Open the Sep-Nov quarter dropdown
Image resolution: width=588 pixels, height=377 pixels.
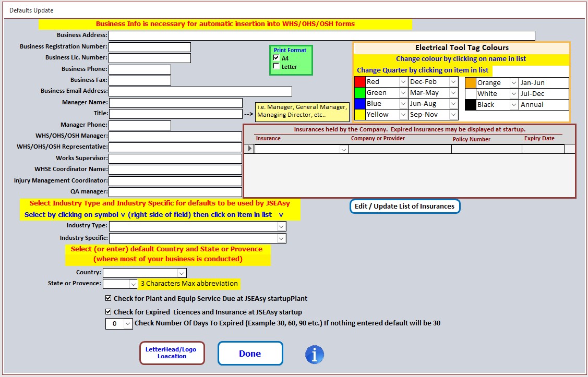453,115
